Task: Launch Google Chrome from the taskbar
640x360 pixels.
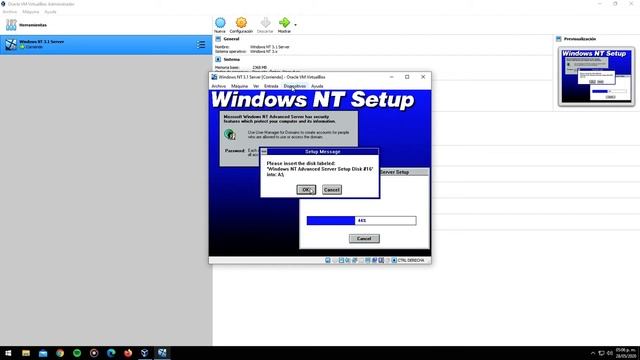Action: coord(60,353)
